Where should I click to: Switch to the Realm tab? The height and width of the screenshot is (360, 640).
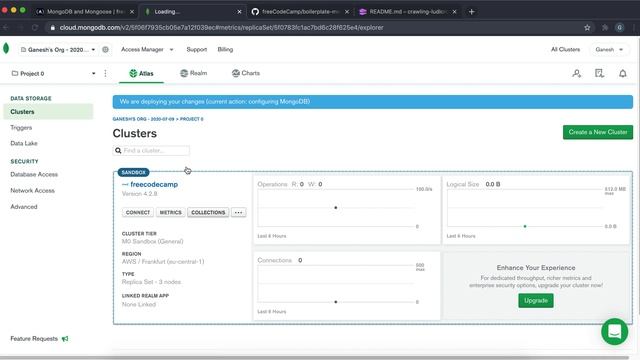click(x=193, y=73)
